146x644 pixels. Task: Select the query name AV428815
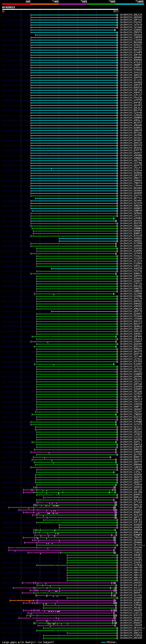coord(8,7)
